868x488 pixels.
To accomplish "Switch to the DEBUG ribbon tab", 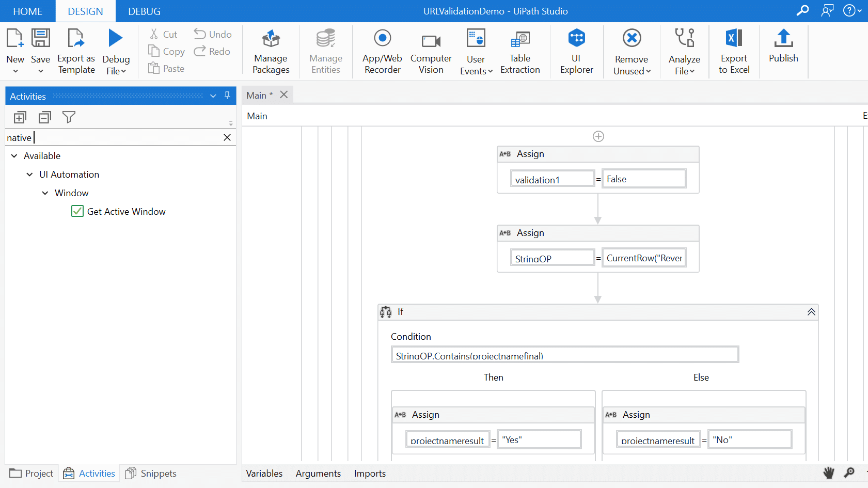I will pyautogui.click(x=144, y=11).
